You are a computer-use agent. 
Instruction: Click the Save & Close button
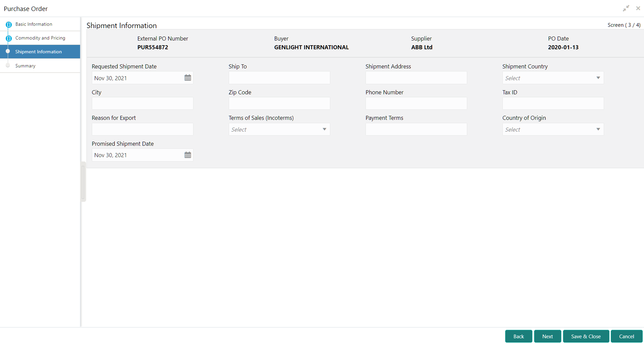pyautogui.click(x=585, y=336)
